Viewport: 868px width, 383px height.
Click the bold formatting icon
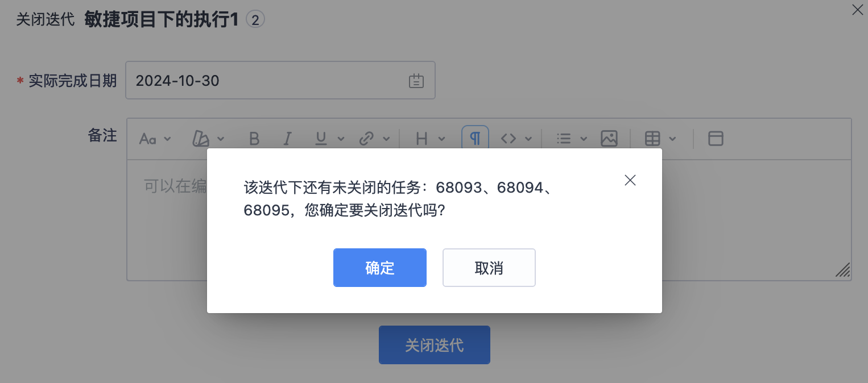pyautogui.click(x=254, y=139)
